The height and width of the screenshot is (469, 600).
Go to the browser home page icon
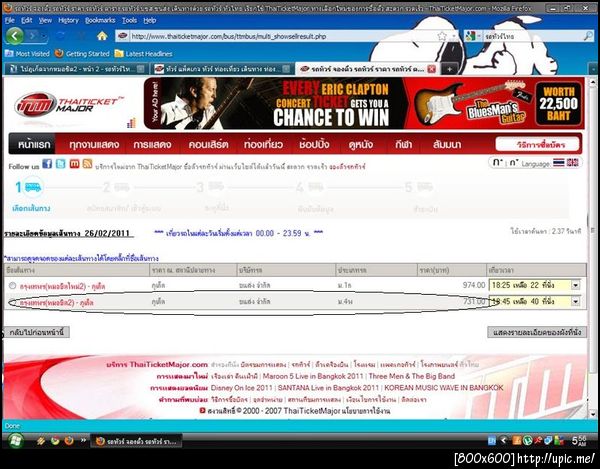click(x=102, y=36)
